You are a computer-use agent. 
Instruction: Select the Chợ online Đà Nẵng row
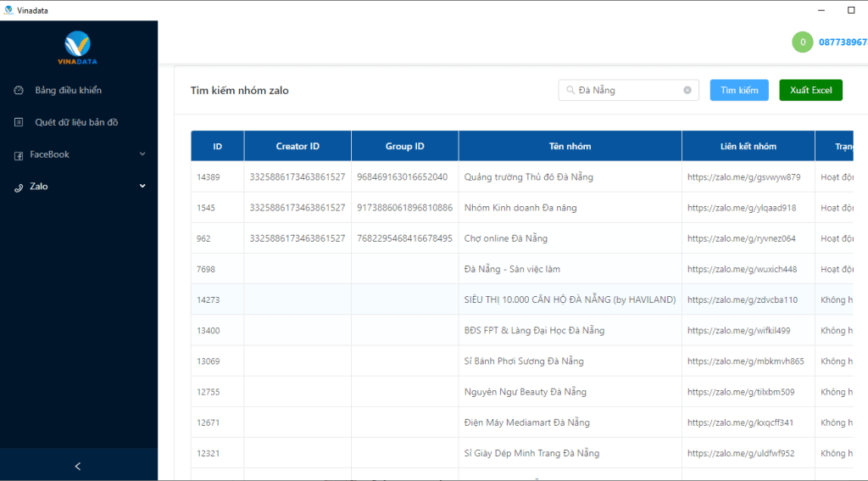506,238
